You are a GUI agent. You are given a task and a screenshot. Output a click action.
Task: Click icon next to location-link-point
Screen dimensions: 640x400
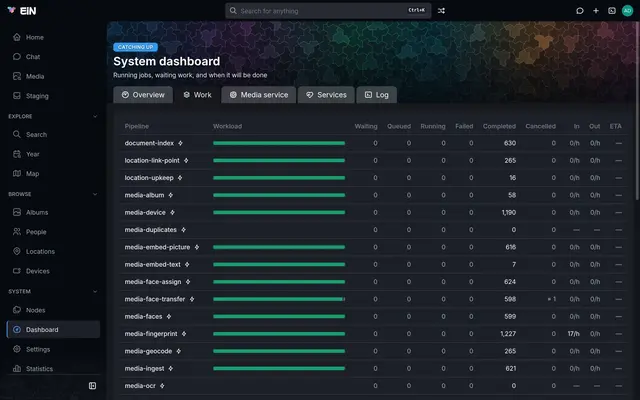(186, 161)
